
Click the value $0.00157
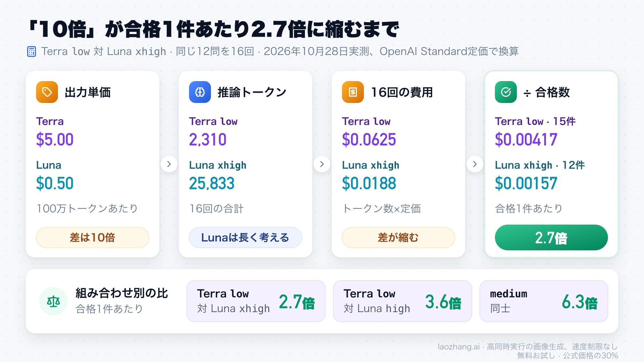pyautogui.click(x=526, y=183)
